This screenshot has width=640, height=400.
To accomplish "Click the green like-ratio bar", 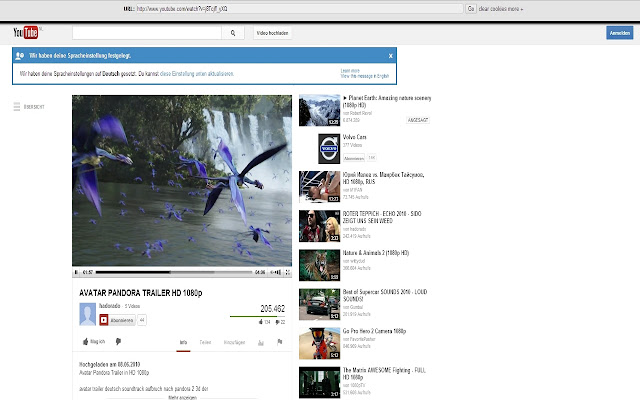I will [x=258, y=316].
